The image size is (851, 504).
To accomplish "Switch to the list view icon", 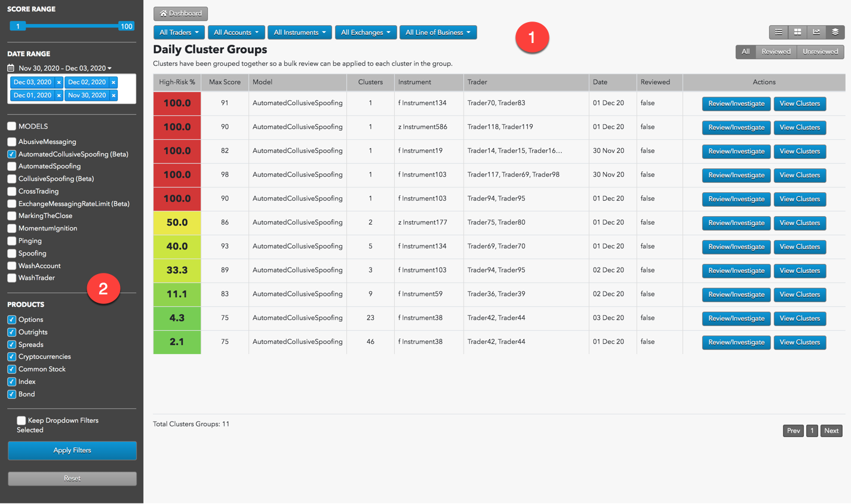I will pyautogui.click(x=779, y=32).
